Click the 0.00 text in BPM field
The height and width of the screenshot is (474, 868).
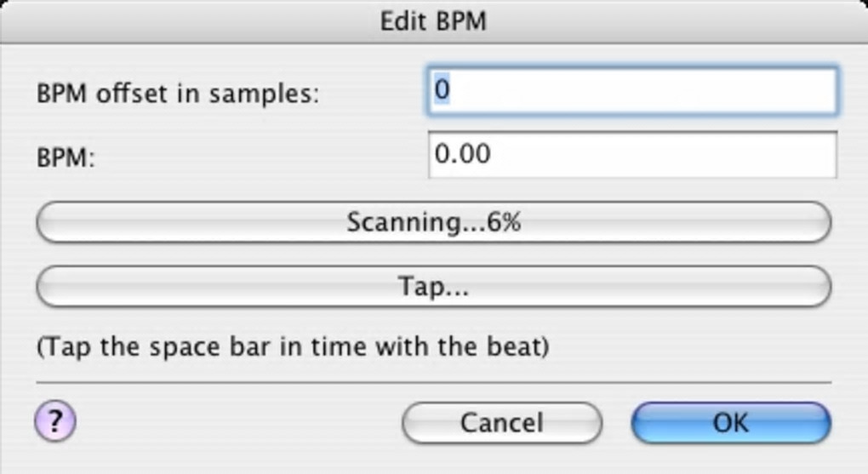coord(463,154)
